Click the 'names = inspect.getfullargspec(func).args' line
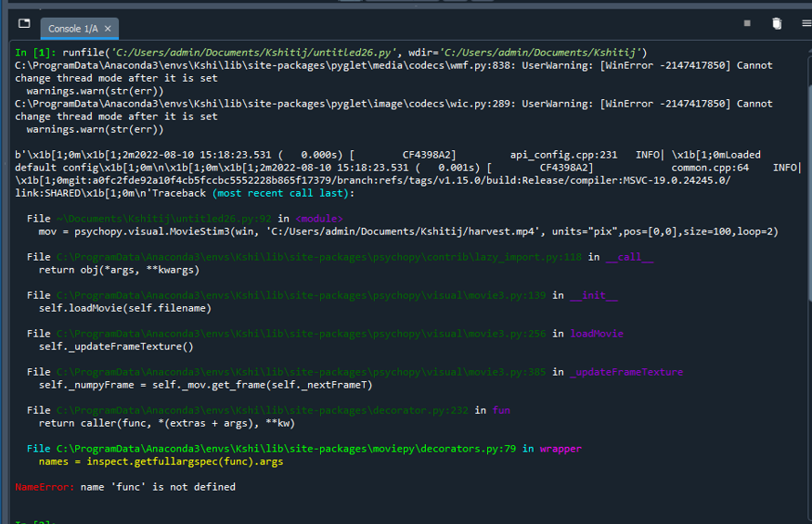Viewport: 812px width, 524px height. coord(161,461)
